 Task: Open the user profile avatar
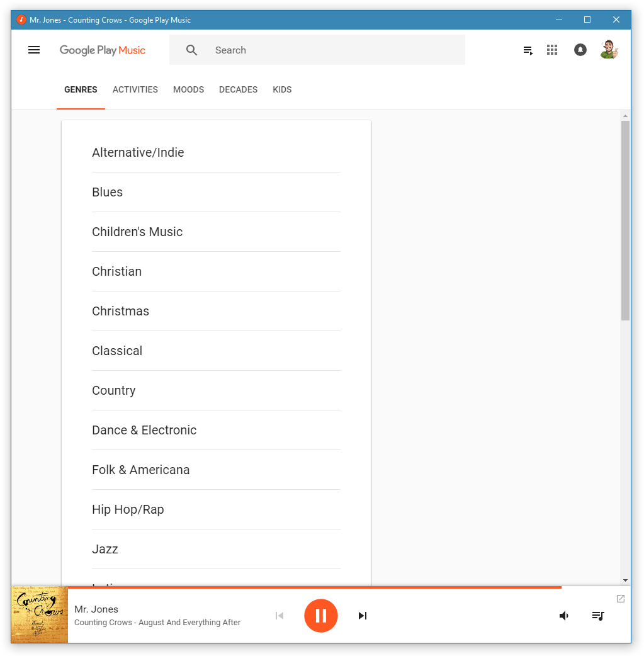[x=609, y=50]
